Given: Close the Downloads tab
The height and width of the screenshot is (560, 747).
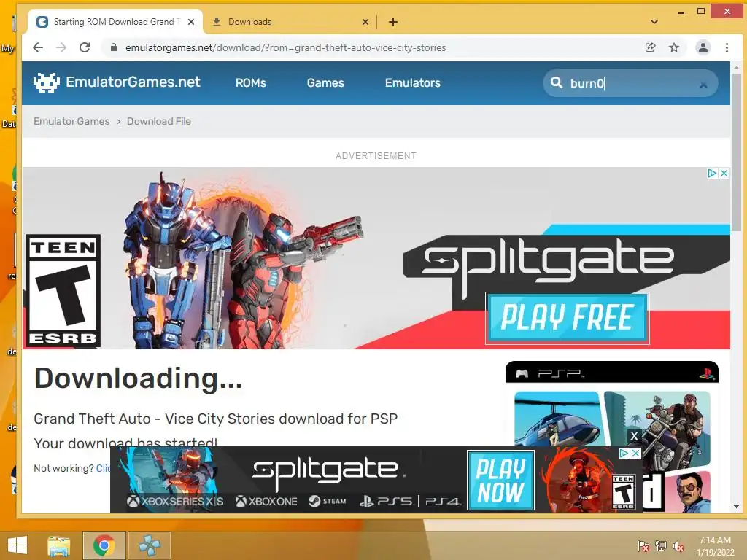Looking at the screenshot, I should coord(365,22).
